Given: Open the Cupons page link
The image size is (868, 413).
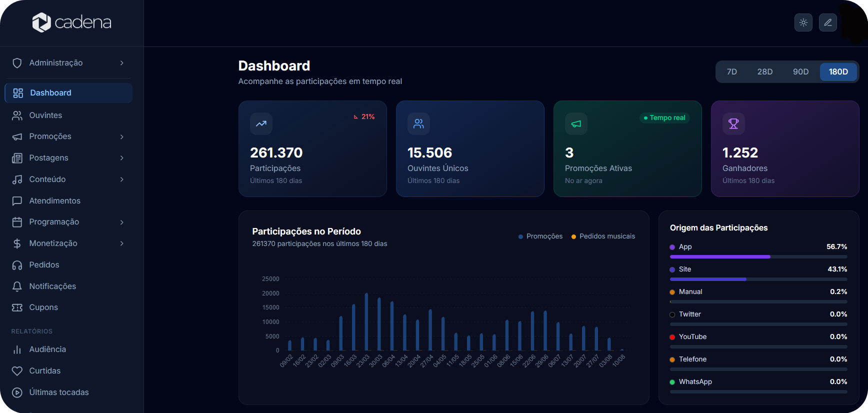Looking at the screenshot, I should click(x=68, y=307).
